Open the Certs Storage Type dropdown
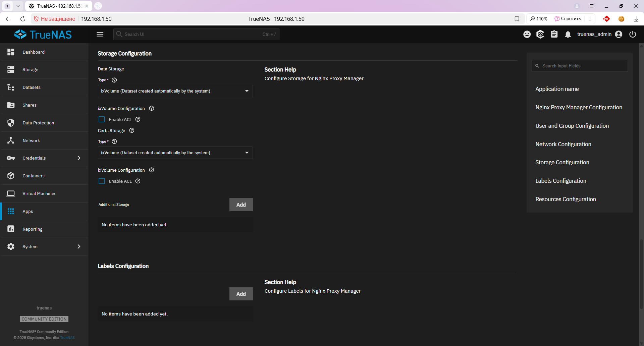This screenshot has width=644, height=346. [175, 153]
